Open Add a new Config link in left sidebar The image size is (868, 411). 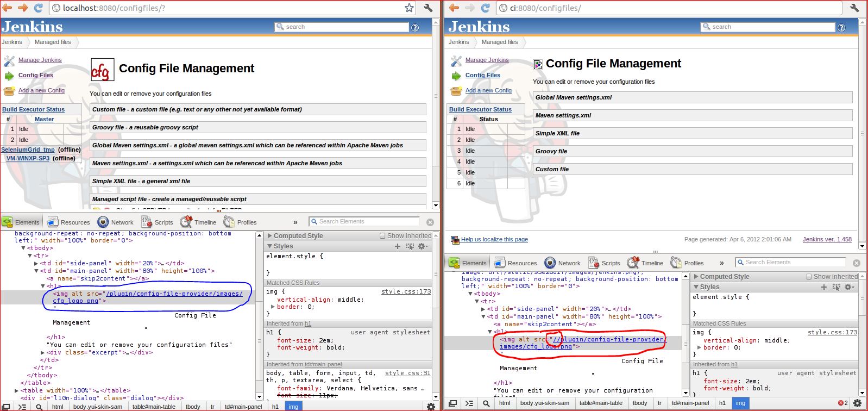(41, 90)
